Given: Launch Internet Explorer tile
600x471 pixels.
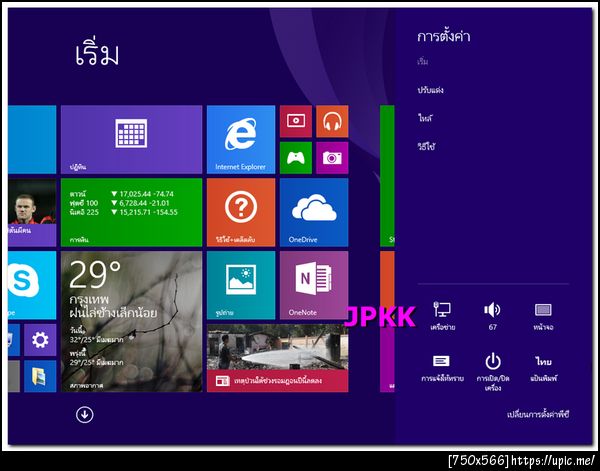Looking at the screenshot, I should click(x=241, y=139).
